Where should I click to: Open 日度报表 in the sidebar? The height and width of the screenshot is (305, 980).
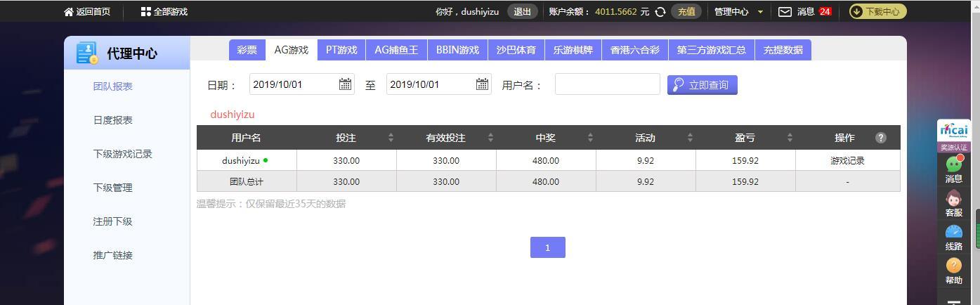pyautogui.click(x=113, y=120)
